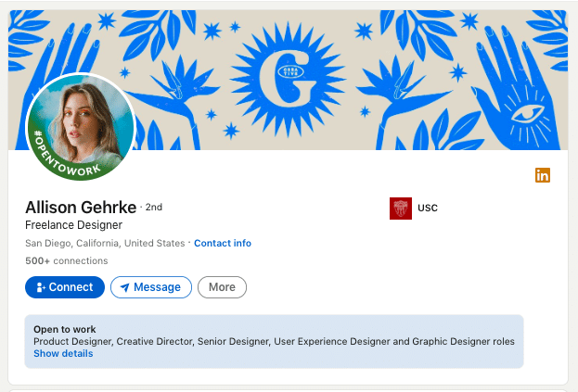Click the LinkedIn premium badge icon
578x392 pixels.
click(x=543, y=175)
